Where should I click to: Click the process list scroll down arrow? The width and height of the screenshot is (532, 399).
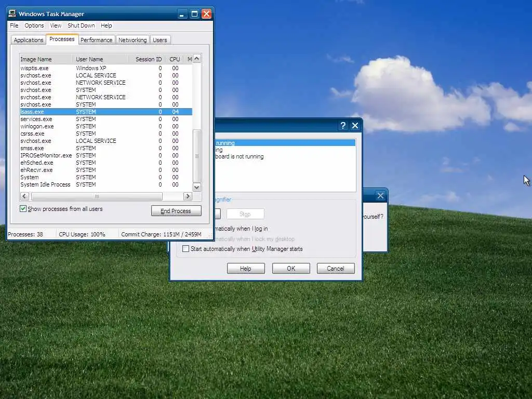coord(197,187)
